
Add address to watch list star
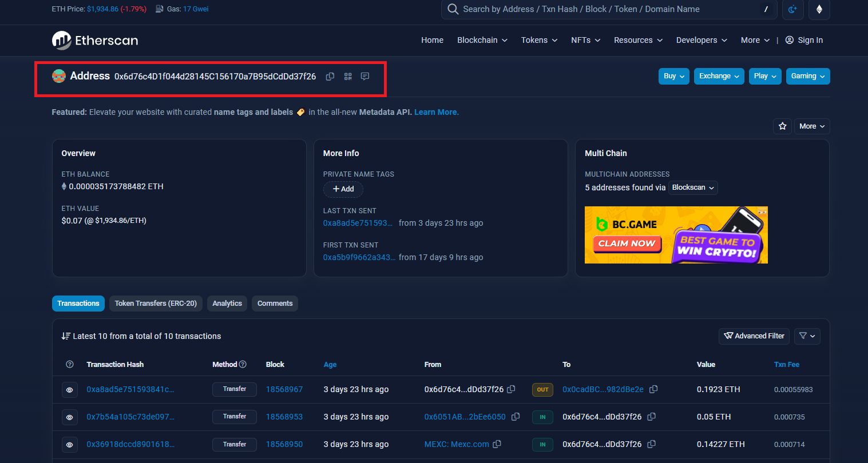782,126
